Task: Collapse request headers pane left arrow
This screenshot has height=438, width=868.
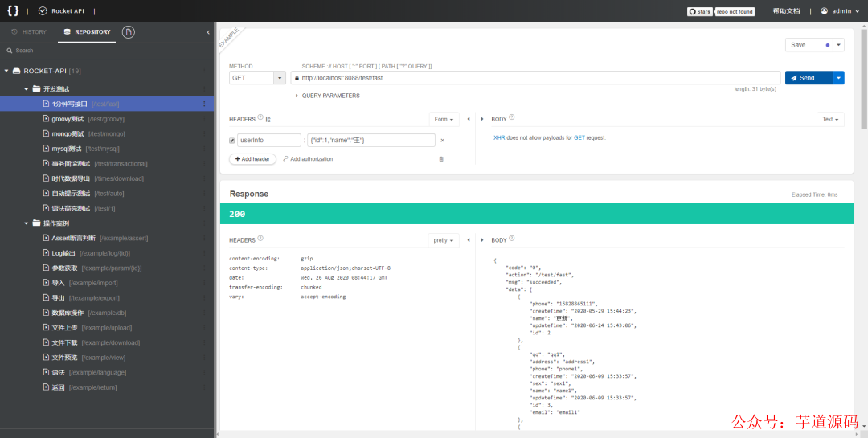Action: tap(469, 119)
